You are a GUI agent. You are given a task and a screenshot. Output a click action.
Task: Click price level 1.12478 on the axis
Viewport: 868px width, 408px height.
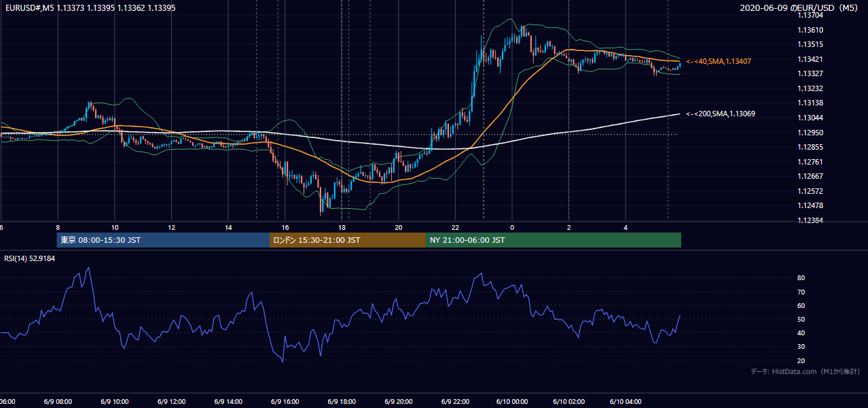[810, 206]
